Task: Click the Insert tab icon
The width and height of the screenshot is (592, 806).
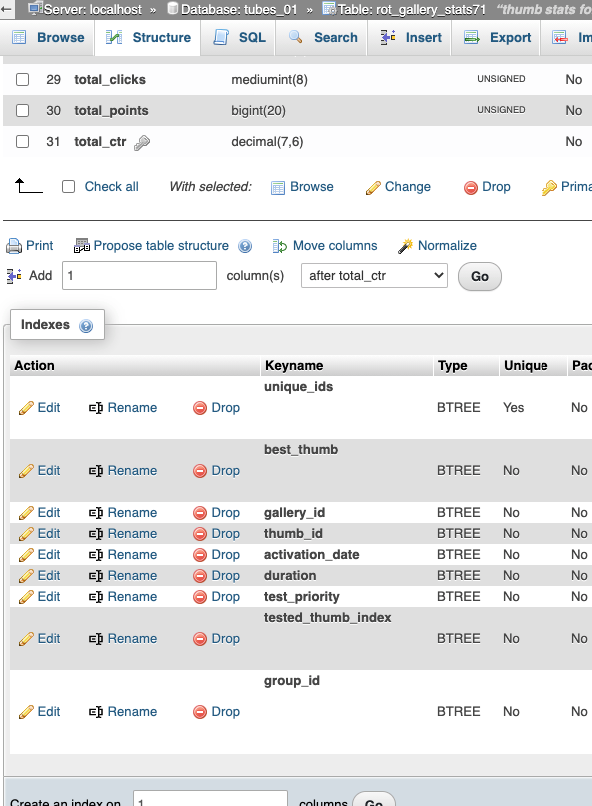Action: coord(388,37)
